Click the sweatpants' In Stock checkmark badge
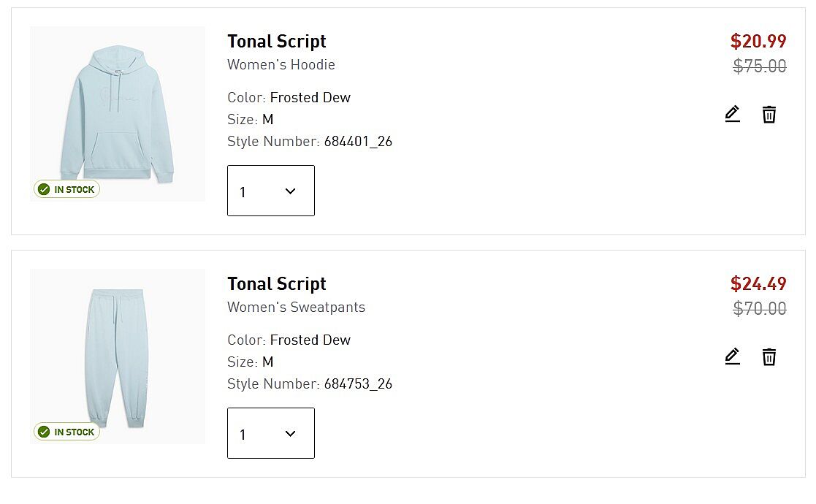 tap(44, 432)
